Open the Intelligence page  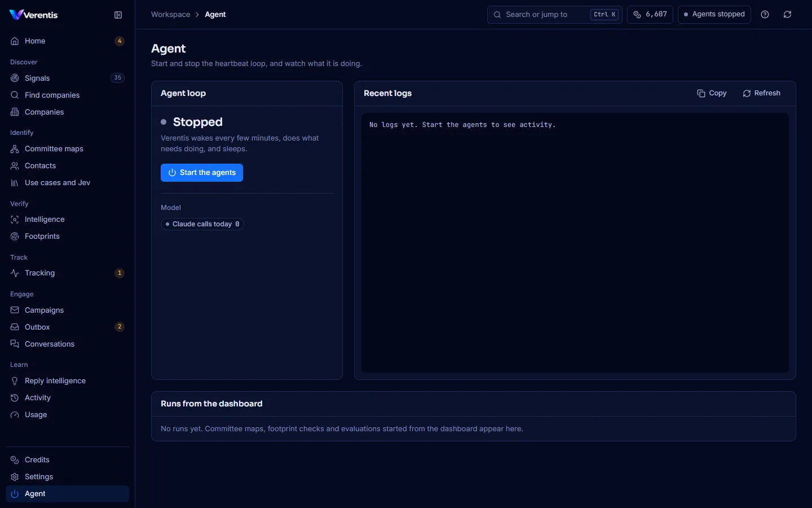pyautogui.click(x=67, y=220)
